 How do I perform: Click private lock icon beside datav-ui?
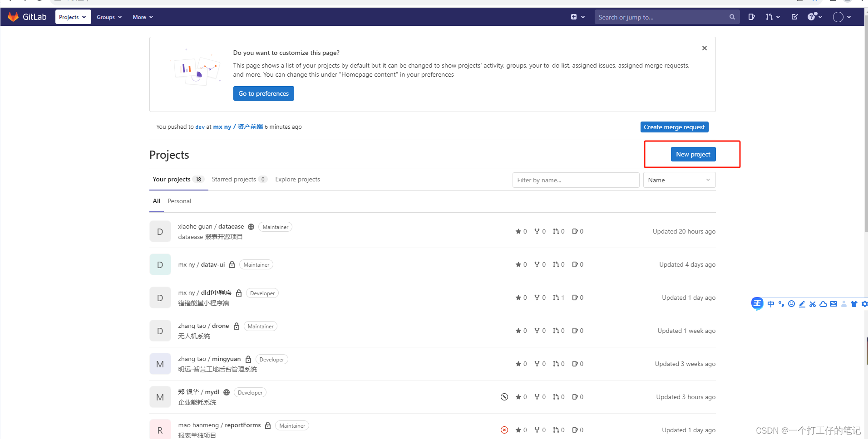point(232,264)
